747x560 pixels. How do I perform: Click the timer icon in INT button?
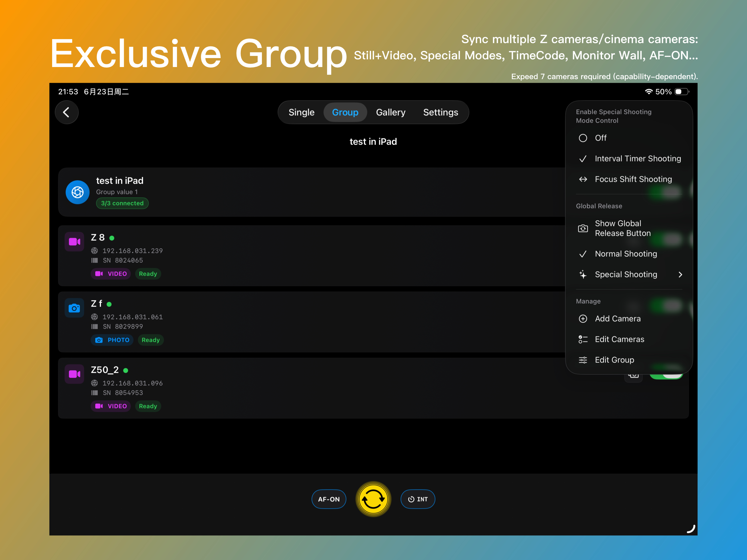tap(411, 499)
